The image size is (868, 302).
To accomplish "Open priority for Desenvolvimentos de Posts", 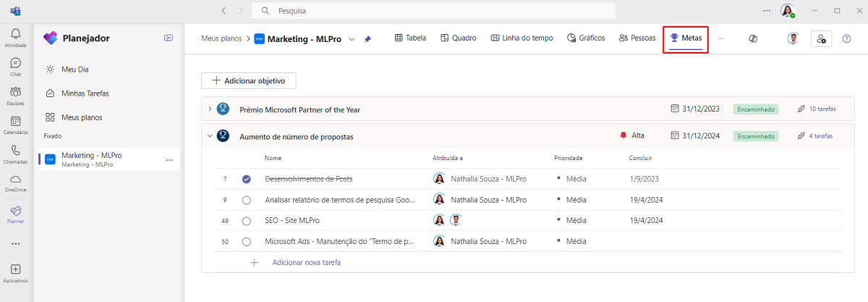I will [571, 179].
